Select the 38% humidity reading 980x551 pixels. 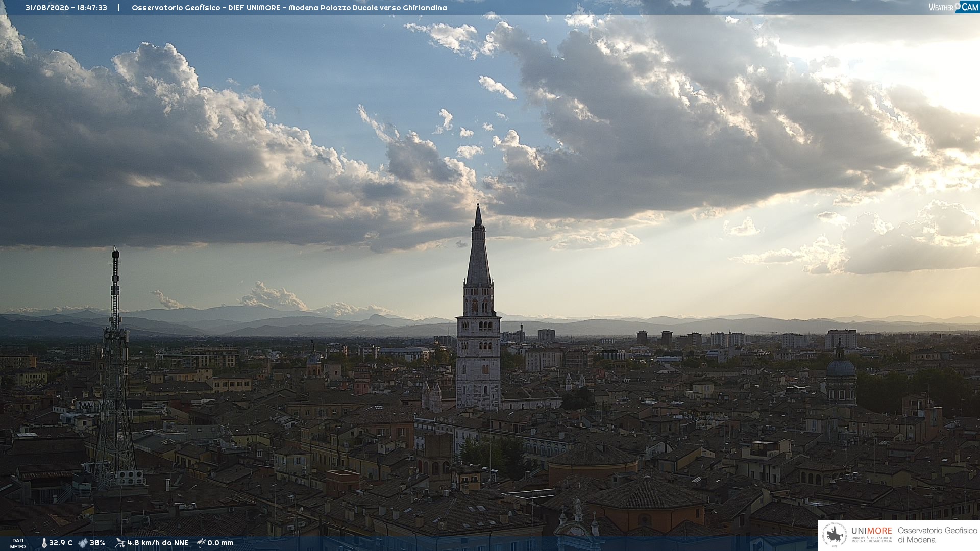(x=97, y=543)
